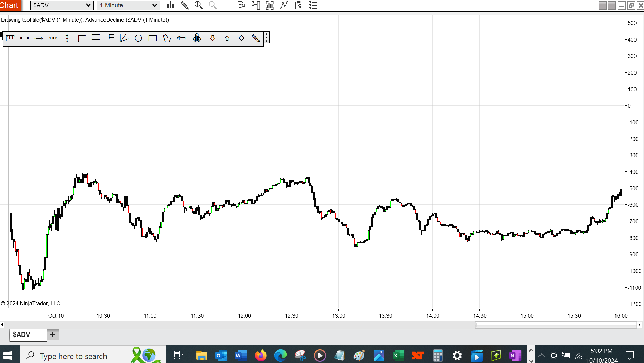The width and height of the screenshot is (644, 363).
Task: Toggle the crosshair cursor tool
Action: [x=227, y=5]
